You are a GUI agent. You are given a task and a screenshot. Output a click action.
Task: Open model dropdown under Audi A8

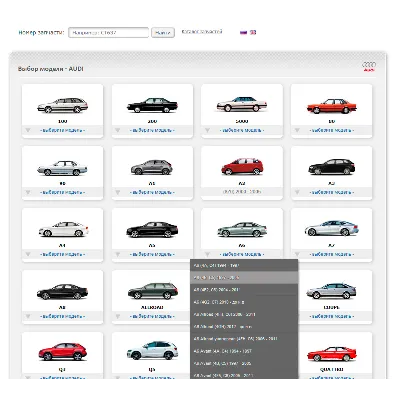pyautogui.click(x=62, y=316)
